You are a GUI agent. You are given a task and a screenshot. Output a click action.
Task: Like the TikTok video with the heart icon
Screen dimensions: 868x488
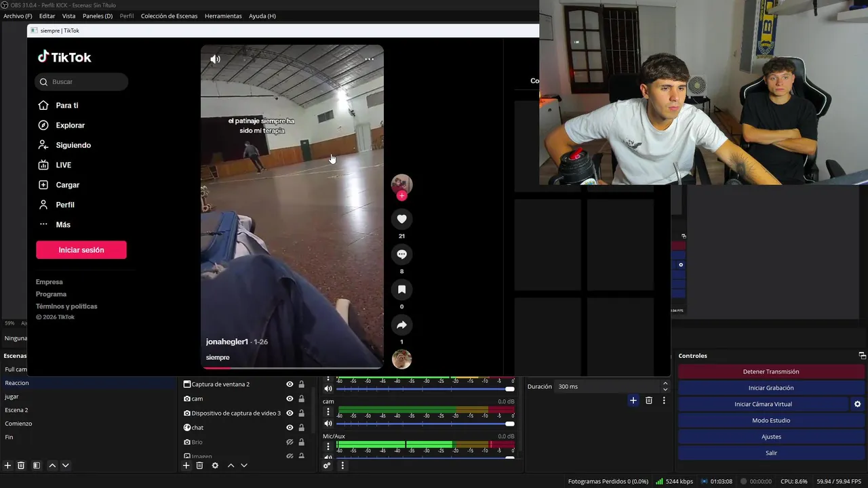coord(401,219)
